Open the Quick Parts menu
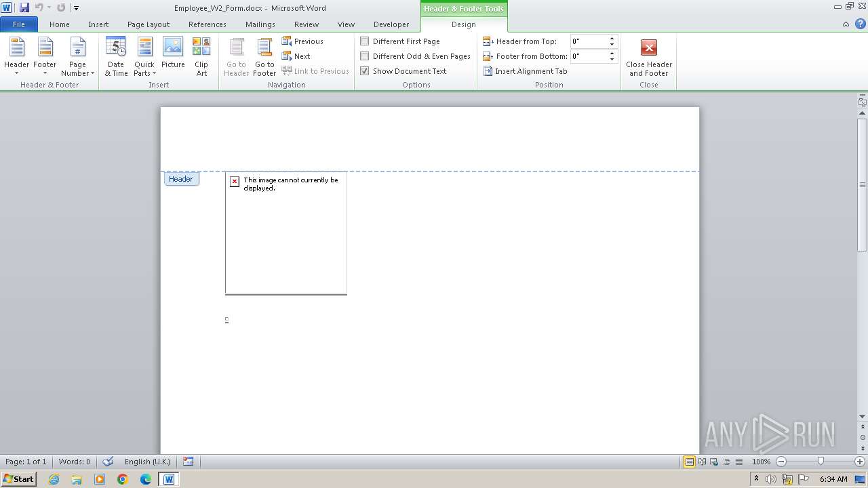868x488 pixels. (144, 57)
